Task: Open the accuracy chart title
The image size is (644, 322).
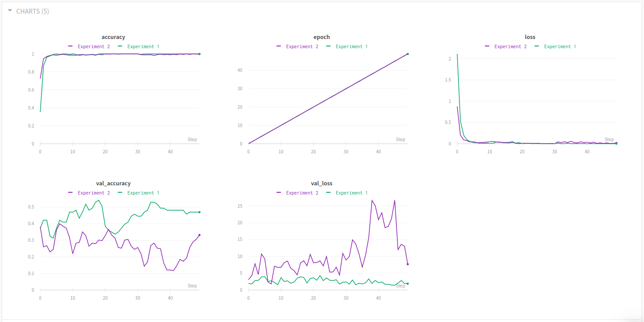Action: (x=113, y=37)
